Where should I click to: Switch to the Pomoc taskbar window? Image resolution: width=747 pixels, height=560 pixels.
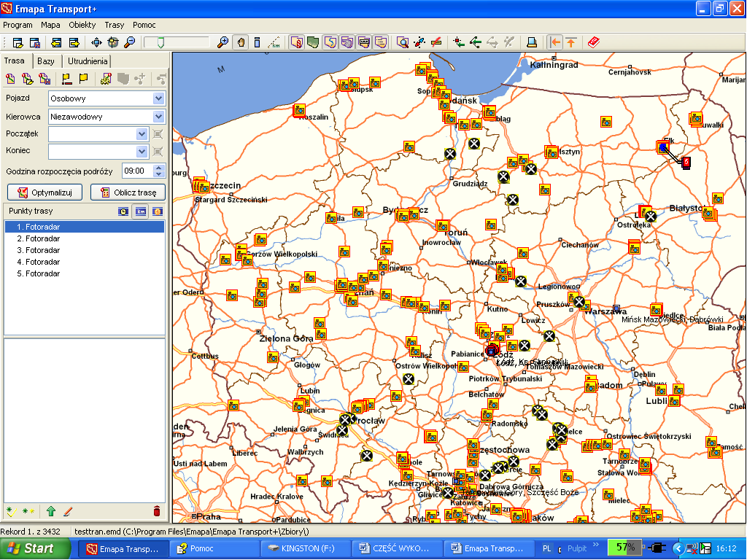214,548
